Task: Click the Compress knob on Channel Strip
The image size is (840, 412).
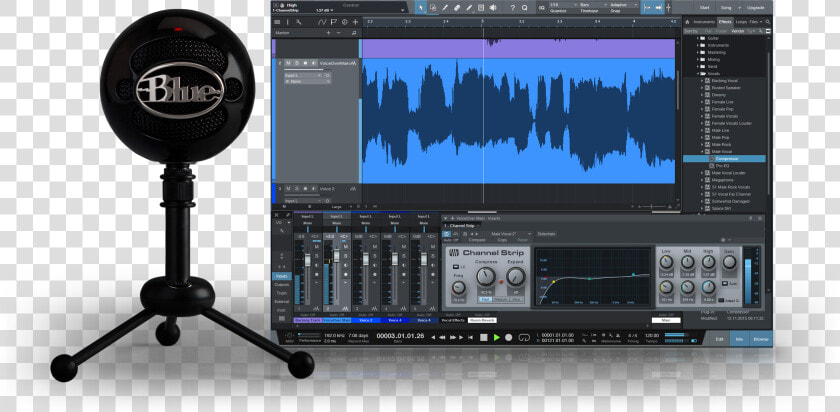Action: [486, 276]
